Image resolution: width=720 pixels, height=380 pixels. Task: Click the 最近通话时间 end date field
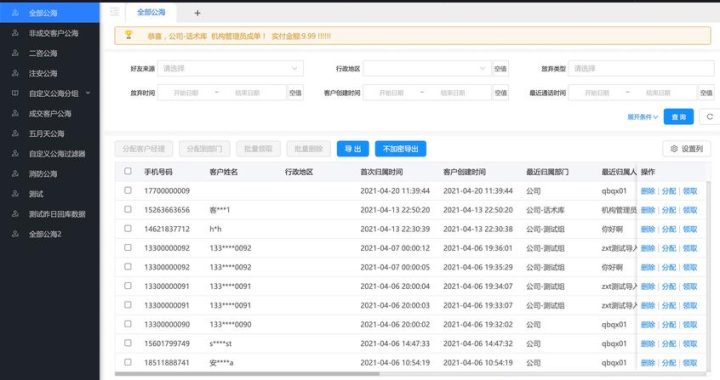658,93
